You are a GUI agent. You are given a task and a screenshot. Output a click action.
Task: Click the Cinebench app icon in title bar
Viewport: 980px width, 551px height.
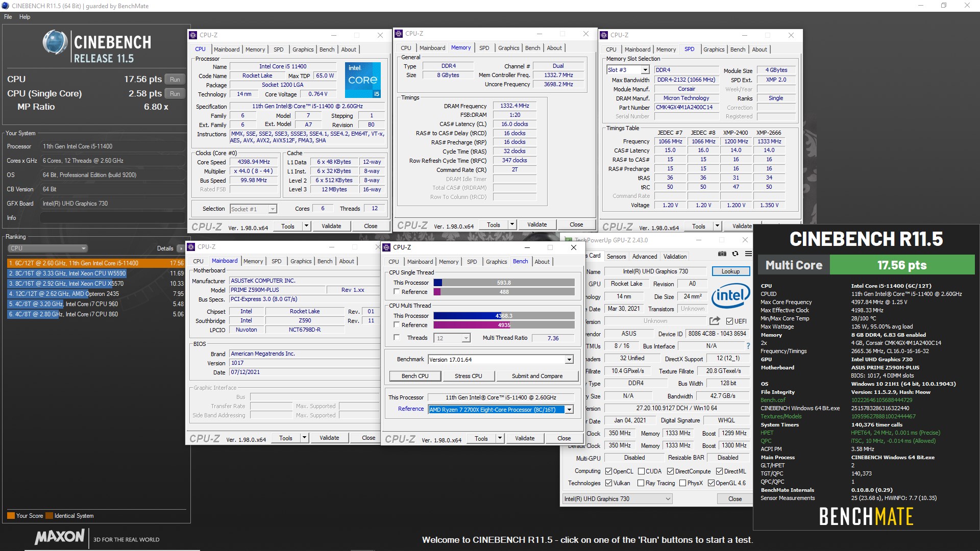[x=5, y=6]
